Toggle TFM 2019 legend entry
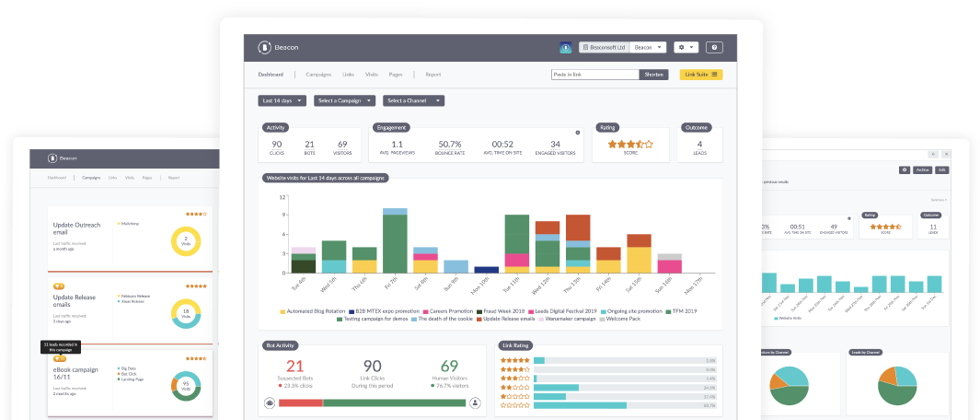This screenshot has width=980, height=420. click(683, 311)
